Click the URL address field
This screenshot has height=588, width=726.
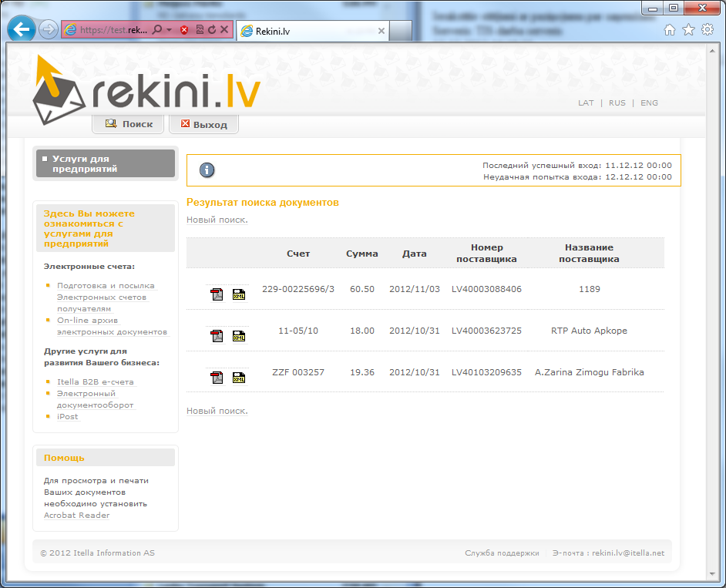[x=114, y=30]
